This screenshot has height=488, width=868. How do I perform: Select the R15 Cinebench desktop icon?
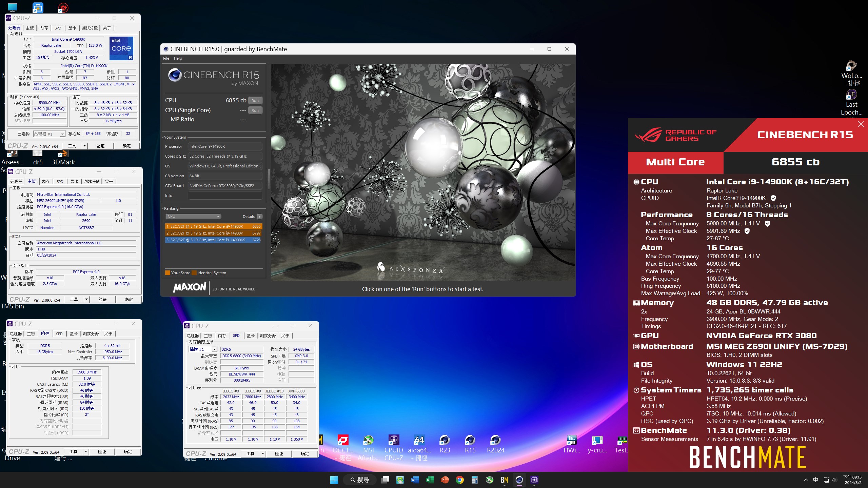[x=470, y=444]
